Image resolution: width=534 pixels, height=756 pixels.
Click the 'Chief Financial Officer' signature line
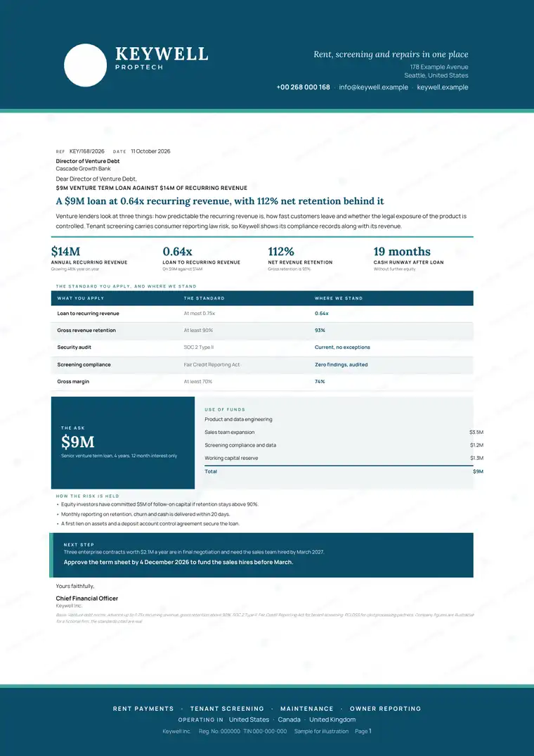pos(87,598)
